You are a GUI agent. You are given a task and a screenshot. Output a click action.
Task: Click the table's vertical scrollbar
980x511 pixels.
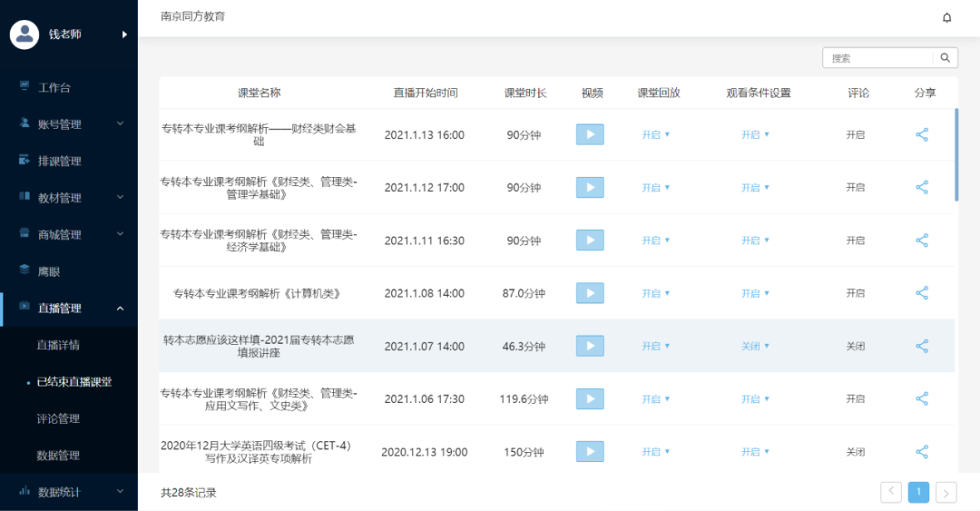point(956,155)
